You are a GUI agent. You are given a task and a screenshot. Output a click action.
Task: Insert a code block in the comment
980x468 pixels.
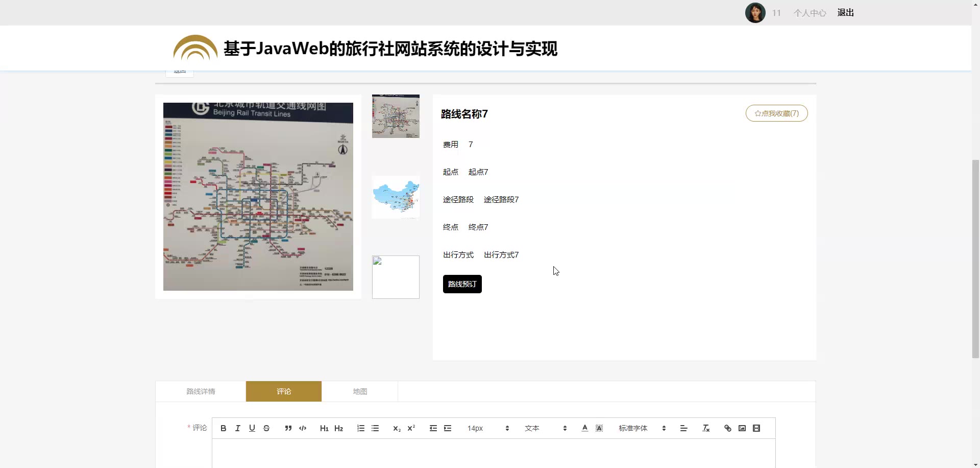pos(302,428)
